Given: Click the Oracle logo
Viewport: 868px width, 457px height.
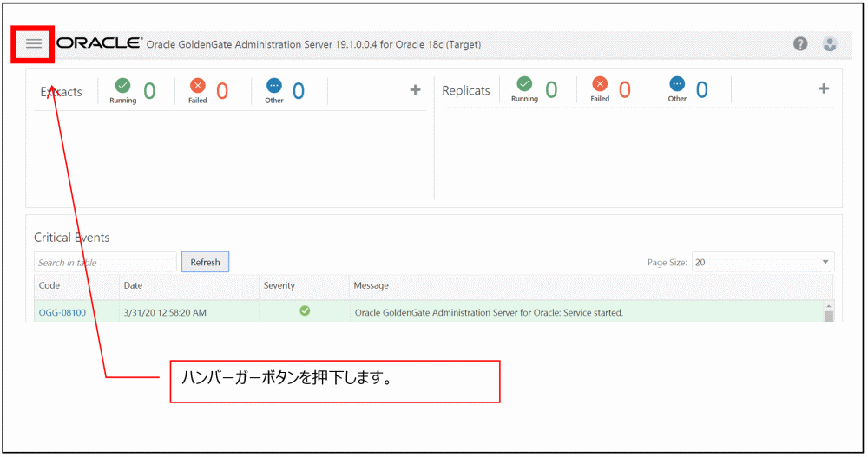Looking at the screenshot, I should [100, 43].
